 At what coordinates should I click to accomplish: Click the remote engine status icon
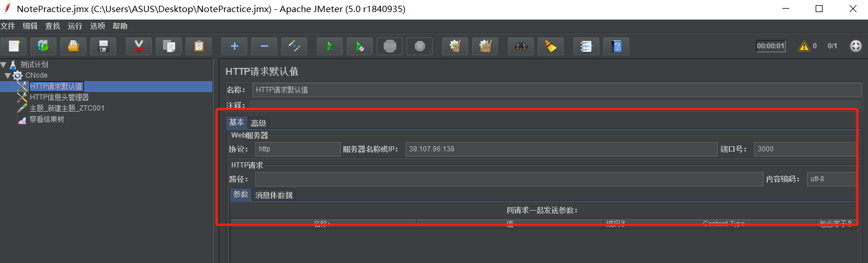(855, 46)
